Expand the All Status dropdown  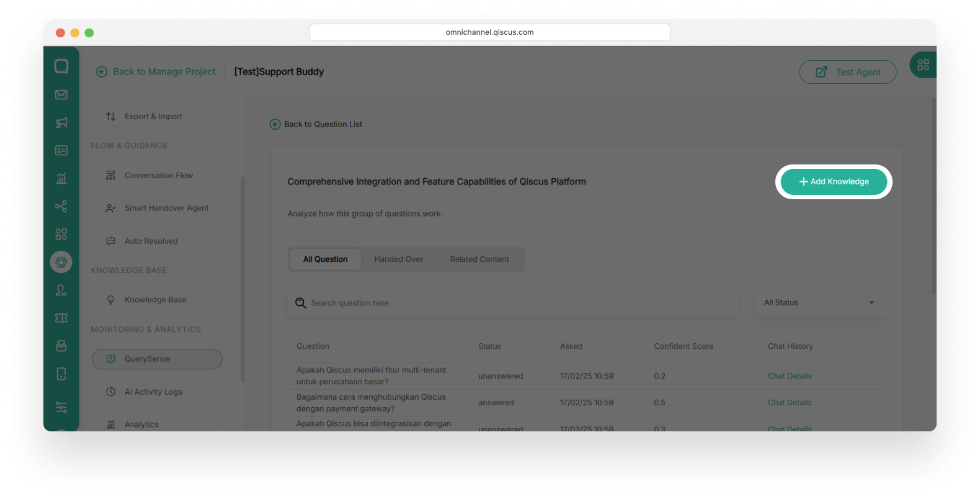(x=819, y=303)
